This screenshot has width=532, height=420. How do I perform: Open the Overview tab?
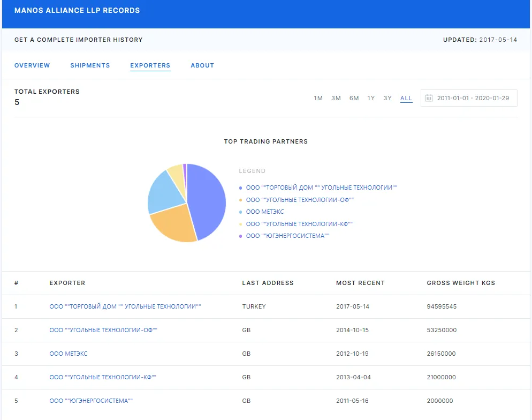pos(32,65)
